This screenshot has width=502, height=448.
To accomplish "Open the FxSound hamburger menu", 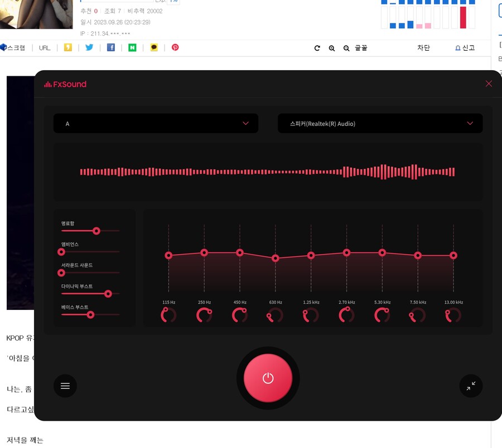I will (65, 386).
